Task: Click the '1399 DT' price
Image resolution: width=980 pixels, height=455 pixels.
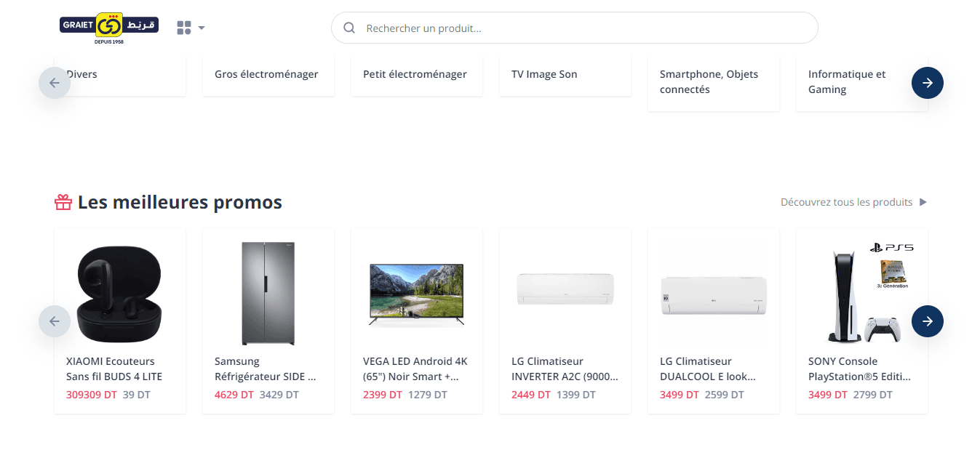Action: click(x=576, y=395)
